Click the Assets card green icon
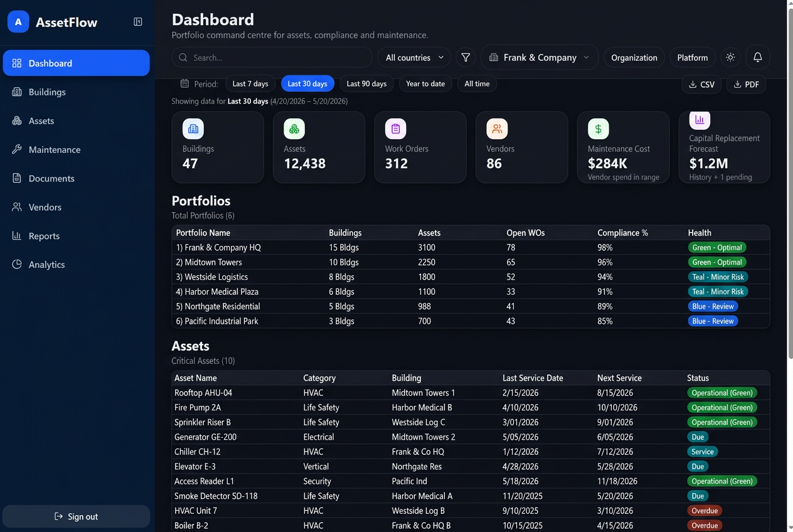 click(294, 129)
